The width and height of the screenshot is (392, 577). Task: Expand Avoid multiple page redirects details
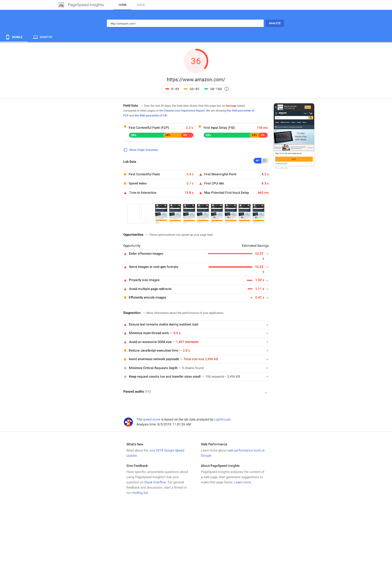[267, 289]
